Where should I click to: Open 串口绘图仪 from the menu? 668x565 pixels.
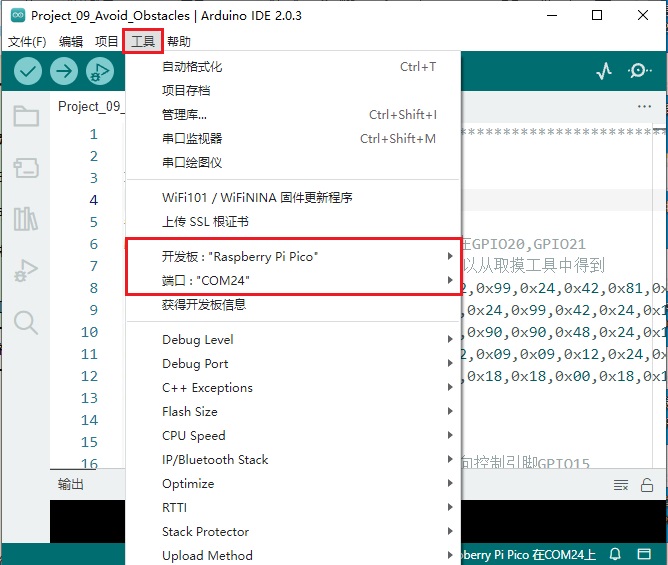pyautogui.click(x=294, y=162)
